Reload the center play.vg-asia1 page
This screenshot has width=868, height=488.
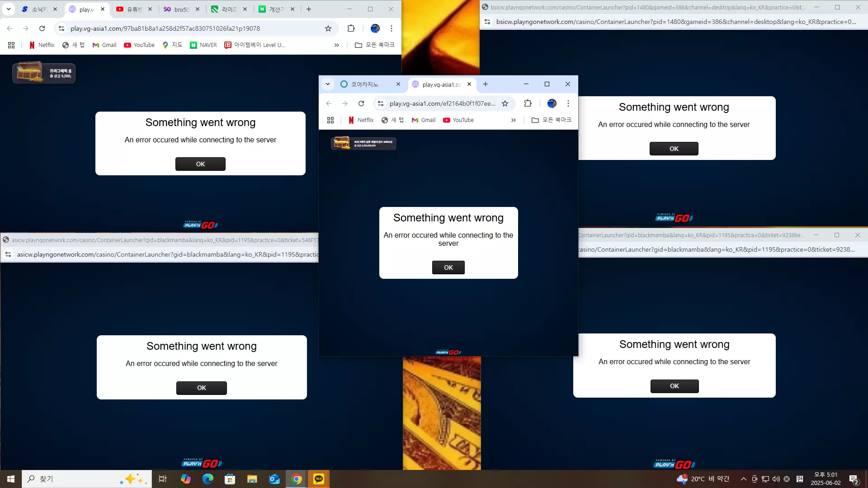pos(361,103)
